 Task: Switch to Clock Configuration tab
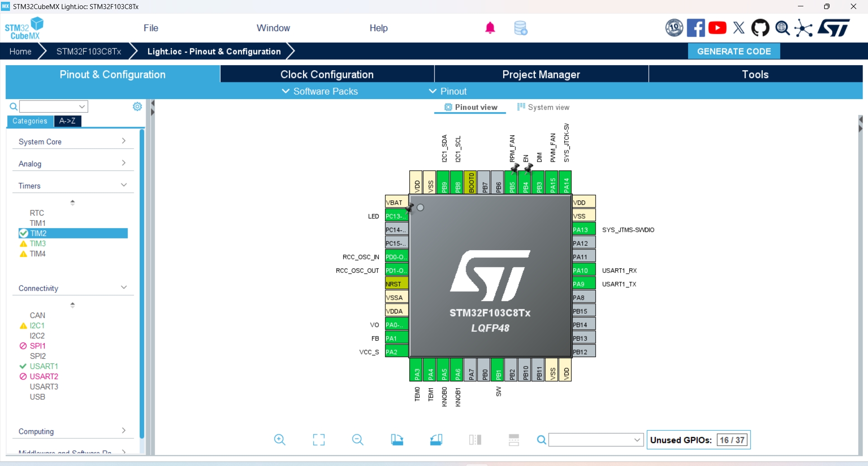327,75
